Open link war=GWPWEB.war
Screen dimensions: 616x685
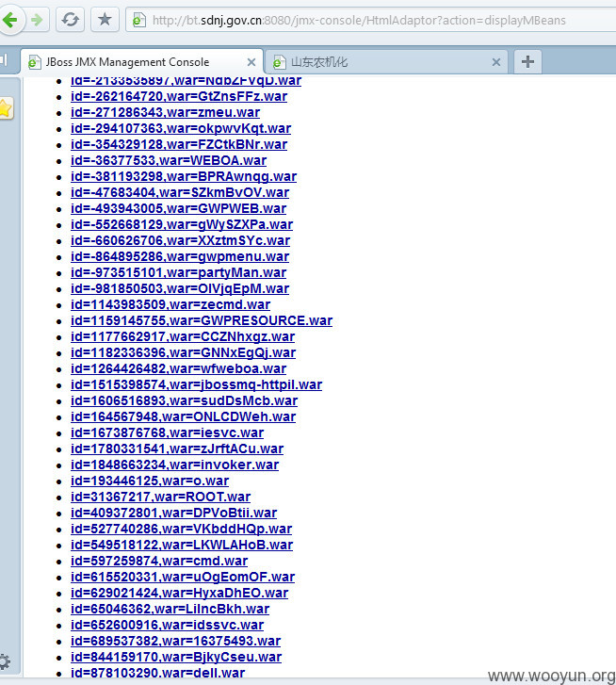point(178,208)
